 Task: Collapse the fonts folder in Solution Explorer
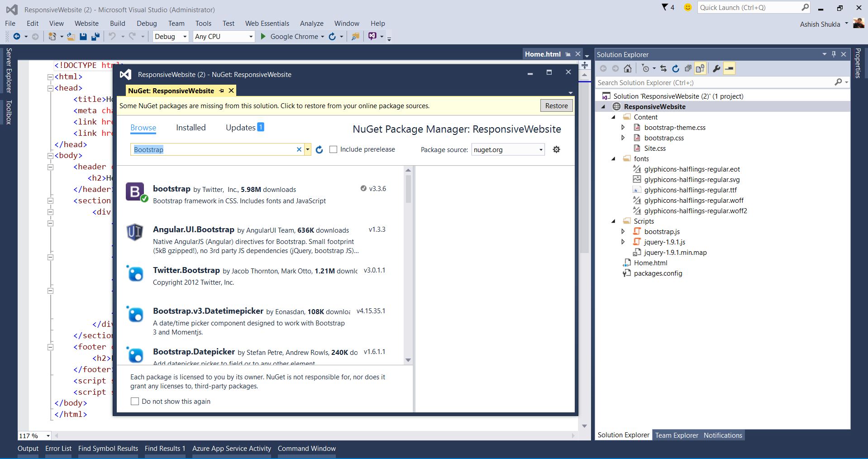[614, 159]
